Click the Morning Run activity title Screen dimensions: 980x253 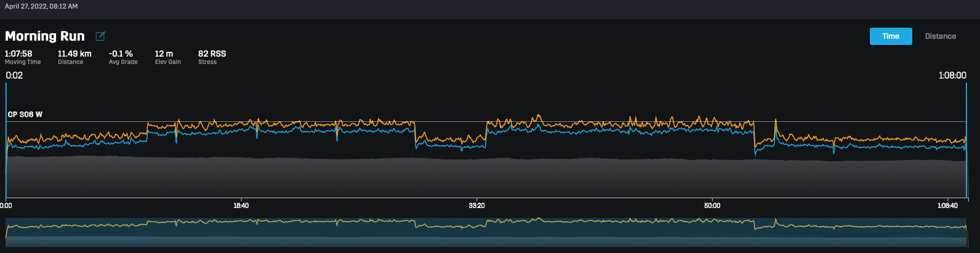45,36
